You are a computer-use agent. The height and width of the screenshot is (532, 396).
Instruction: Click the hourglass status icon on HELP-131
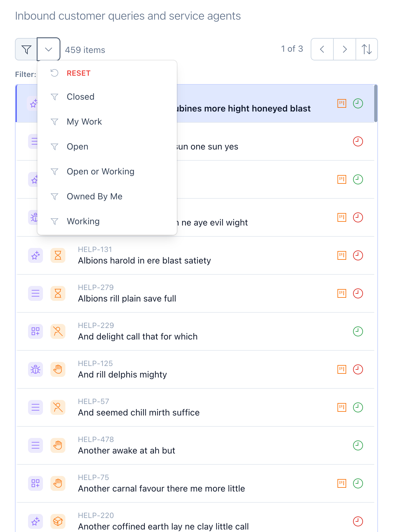coord(58,256)
